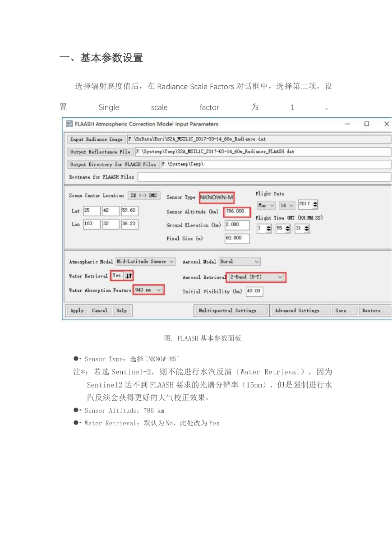The image size is (392, 554).
Task: Click the Lon degrees field 100
Action: tap(92, 224)
